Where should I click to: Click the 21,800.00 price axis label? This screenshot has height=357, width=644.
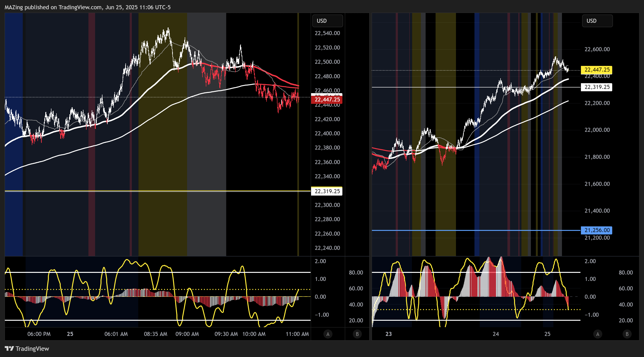coord(597,157)
